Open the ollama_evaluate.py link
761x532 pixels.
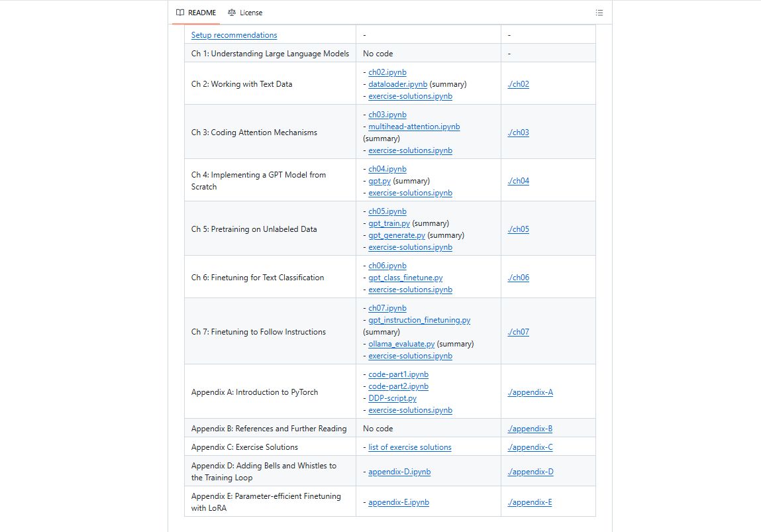(x=401, y=344)
